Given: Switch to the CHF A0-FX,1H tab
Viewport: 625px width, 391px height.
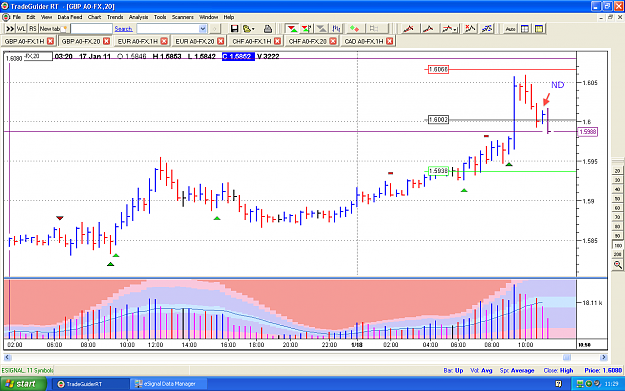Looking at the screenshot, I should [x=252, y=41].
